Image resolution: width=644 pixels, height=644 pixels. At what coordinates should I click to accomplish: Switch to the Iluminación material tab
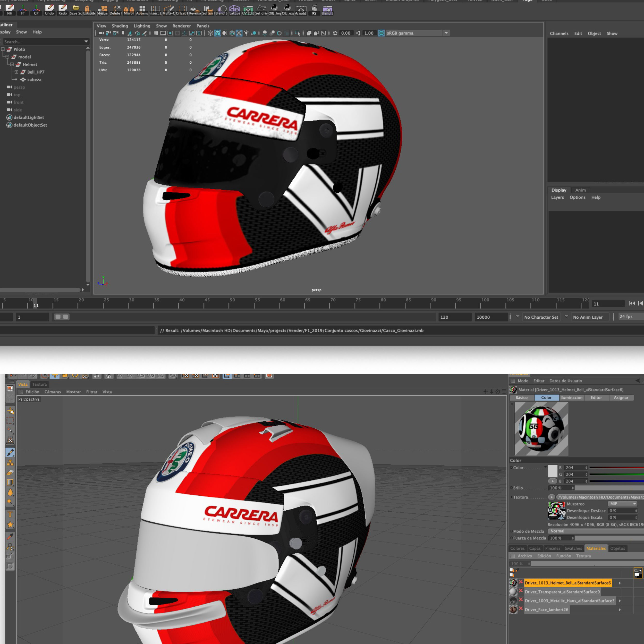point(571,398)
